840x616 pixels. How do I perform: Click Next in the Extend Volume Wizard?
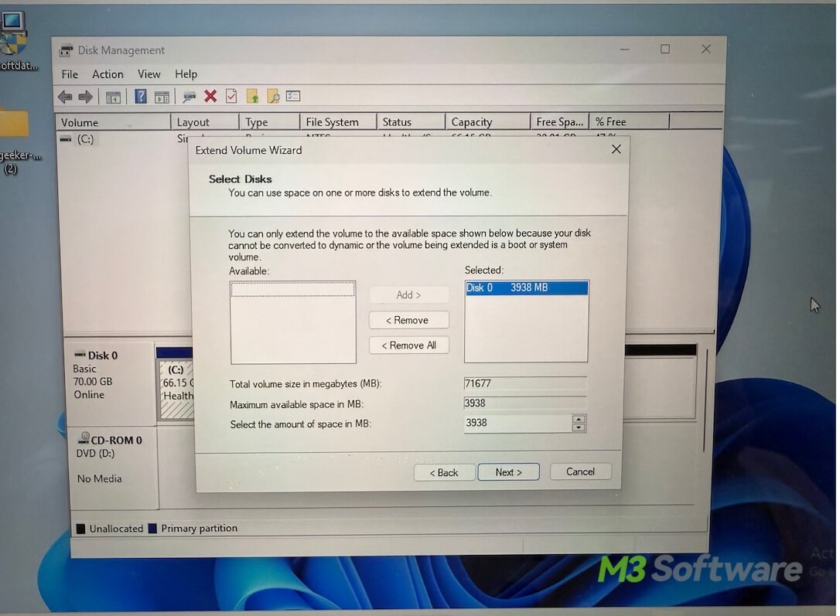click(x=508, y=472)
